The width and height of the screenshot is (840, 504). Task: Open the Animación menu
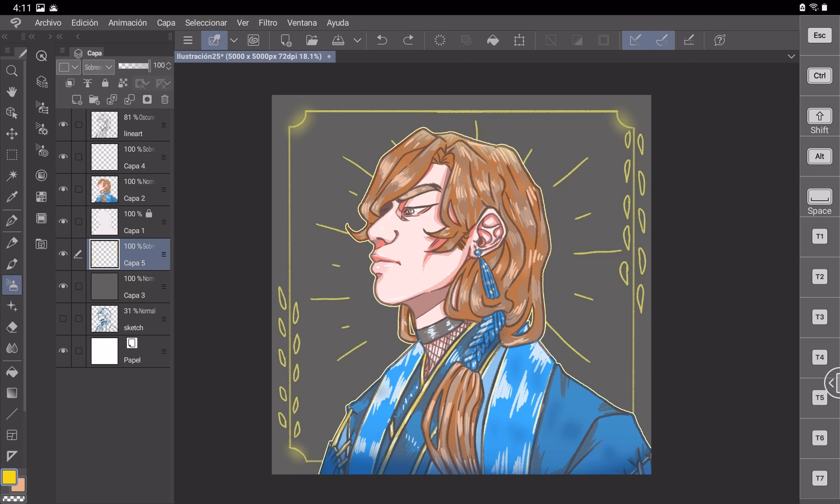[127, 23]
